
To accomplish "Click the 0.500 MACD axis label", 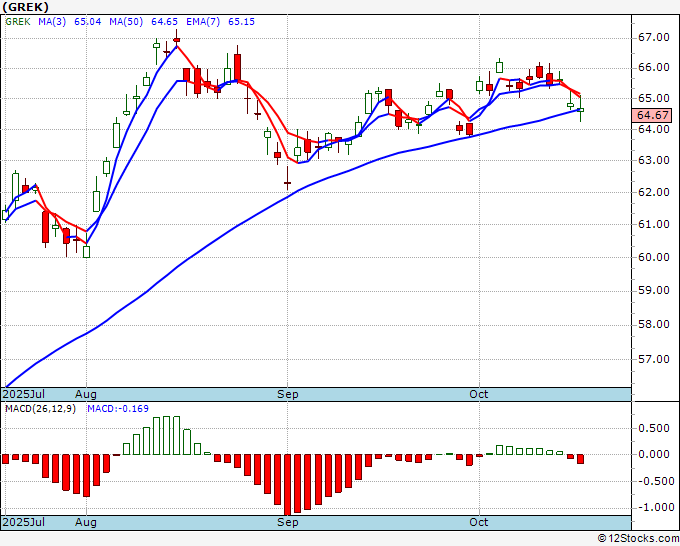I will click(654, 428).
